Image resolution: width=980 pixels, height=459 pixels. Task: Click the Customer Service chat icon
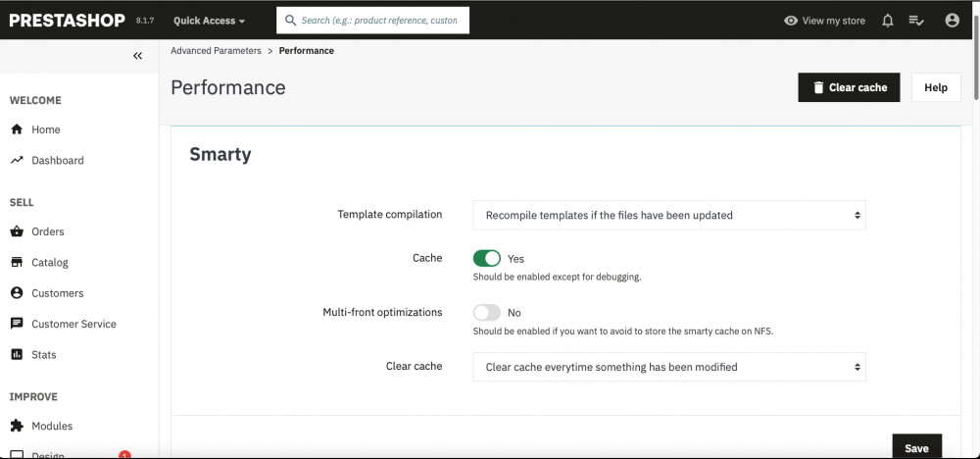tap(17, 324)
